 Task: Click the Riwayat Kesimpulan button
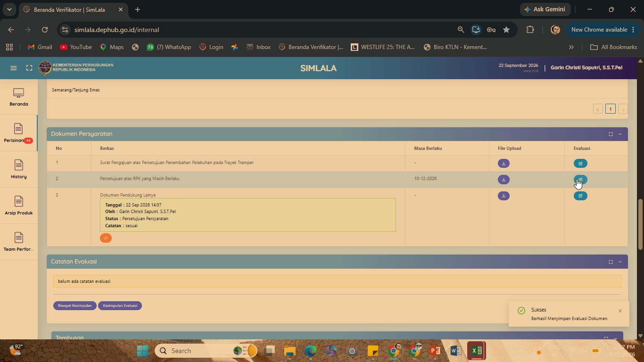click(x=75, y=305)
